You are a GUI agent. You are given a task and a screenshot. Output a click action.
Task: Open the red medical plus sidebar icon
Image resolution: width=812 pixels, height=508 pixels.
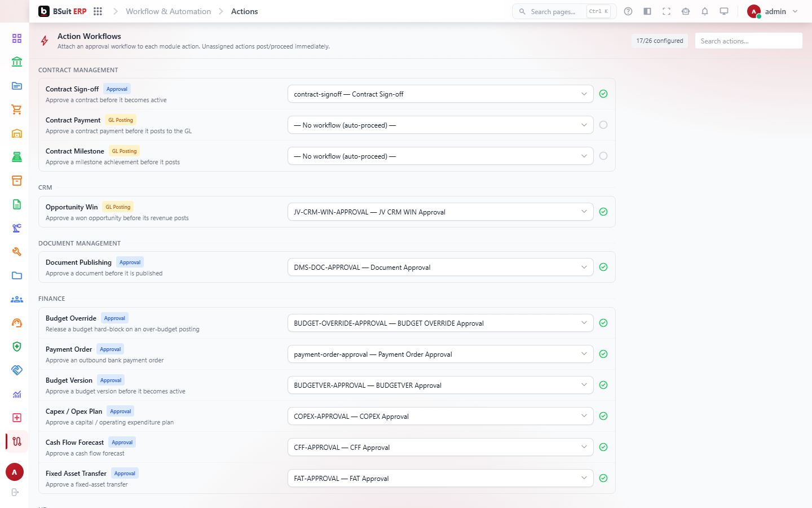click(x=17, y=418)
